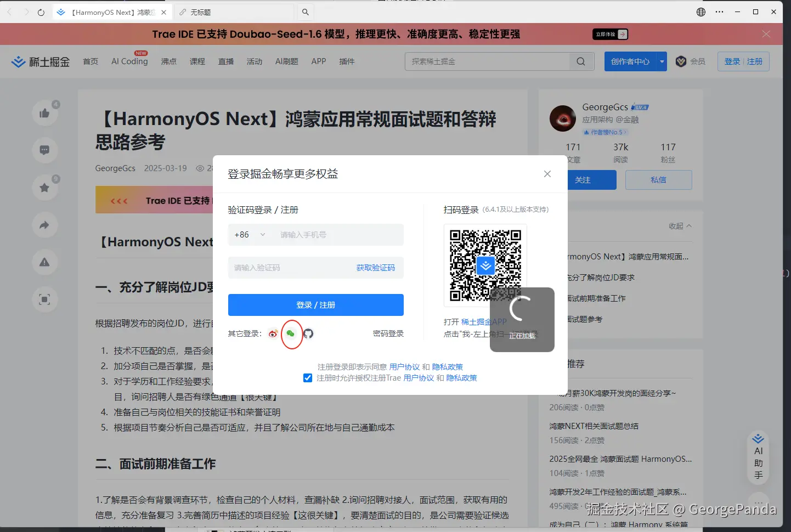This screenshot has width=791, height=532.
Task: Open the article comments icon in left sidebar
Action: pos(45,150)
